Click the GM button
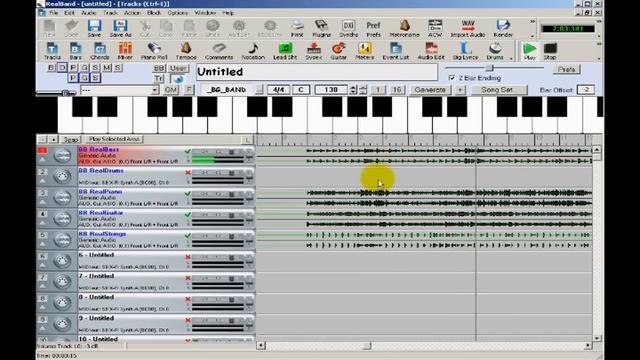 click(x=171, y=90)
